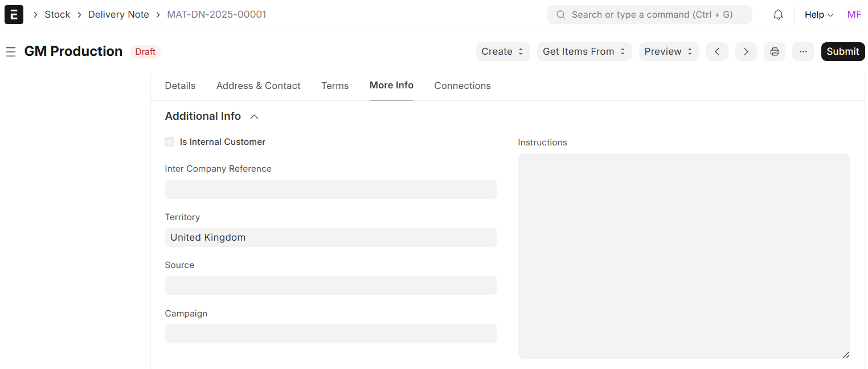
Task: Toggle the sidebar hamburger menu
Action: (10, 52)
